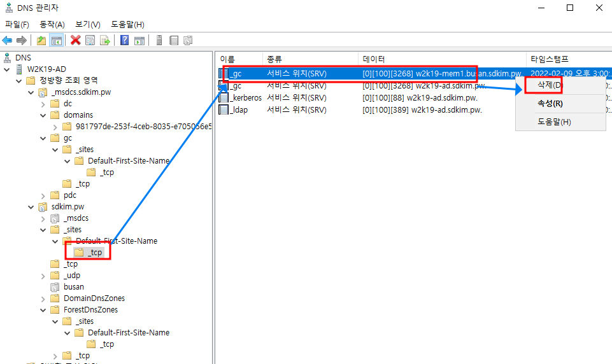Select the _gc record for w2k19-mem1.busan.sdkim.pw
Image resolution: width=612 pixels, height=364 pixels.
click(414, 73)
